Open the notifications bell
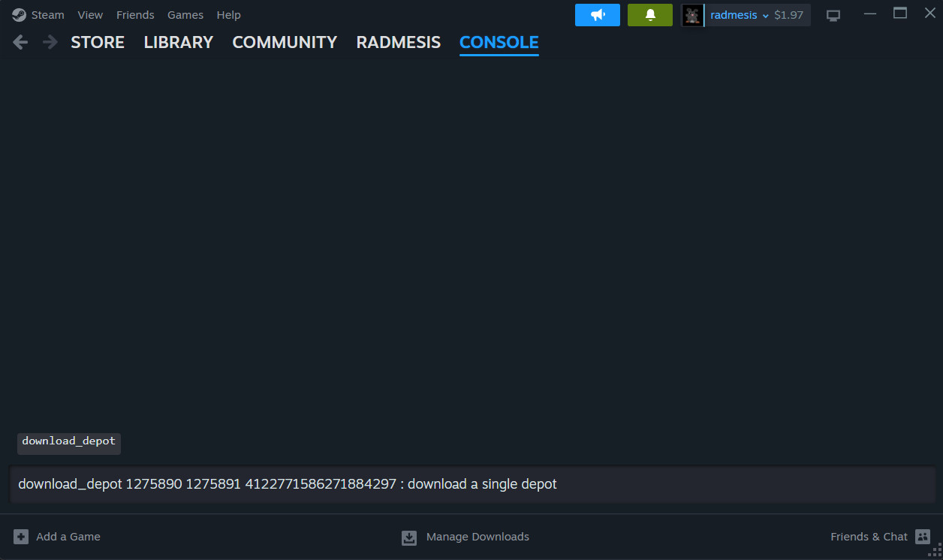Screen dimensions: 943x560 (x=649, y=15)
